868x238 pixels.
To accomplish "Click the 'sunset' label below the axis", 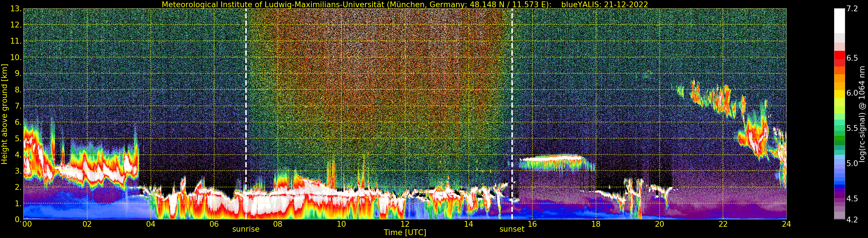I will click(512, 229).
